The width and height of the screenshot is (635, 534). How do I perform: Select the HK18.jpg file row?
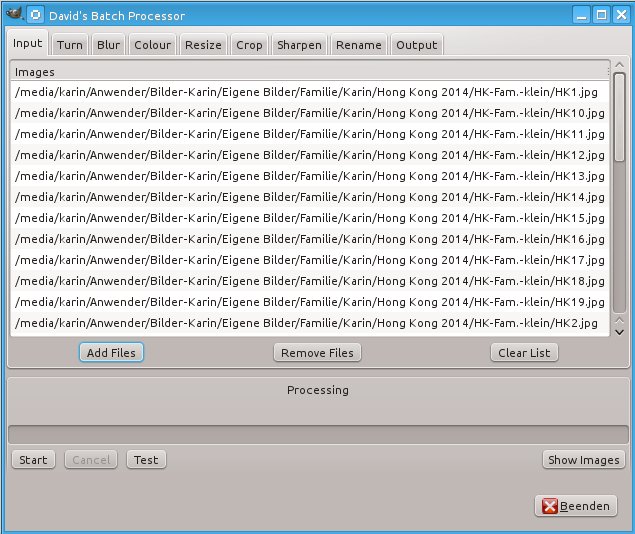310,281
